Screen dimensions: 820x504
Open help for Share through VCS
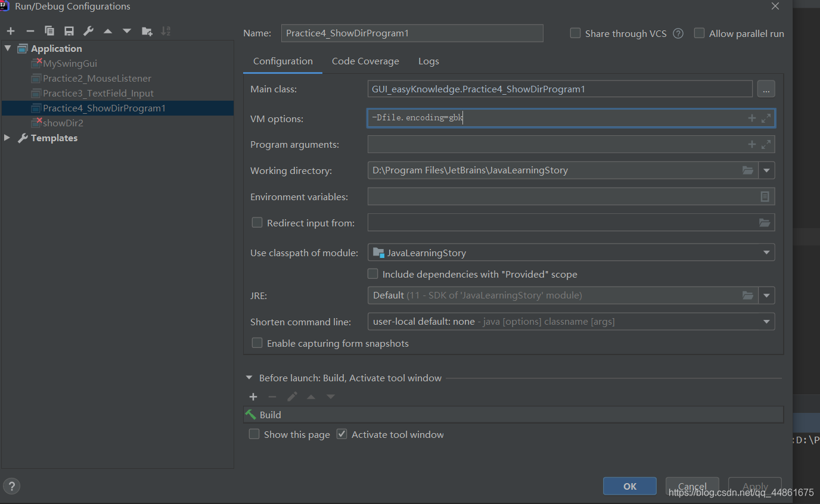(x=678, y=33)
